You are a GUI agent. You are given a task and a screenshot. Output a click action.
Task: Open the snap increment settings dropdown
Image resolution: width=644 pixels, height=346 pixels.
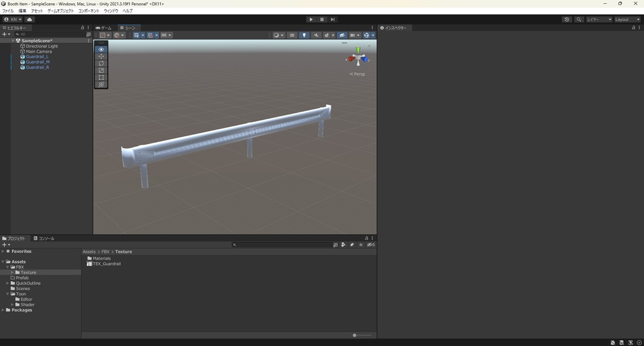(166, 35)
